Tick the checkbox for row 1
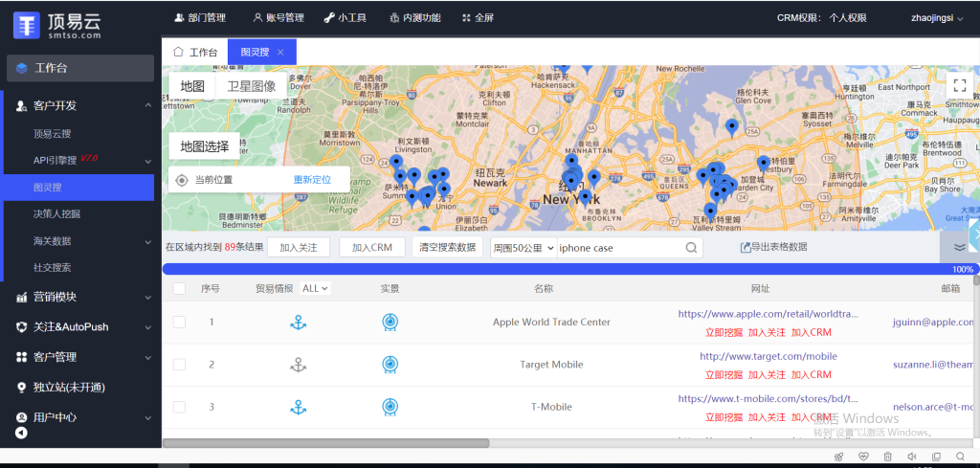This screenshot has width=980, height=468. click(x=179, y=323)
